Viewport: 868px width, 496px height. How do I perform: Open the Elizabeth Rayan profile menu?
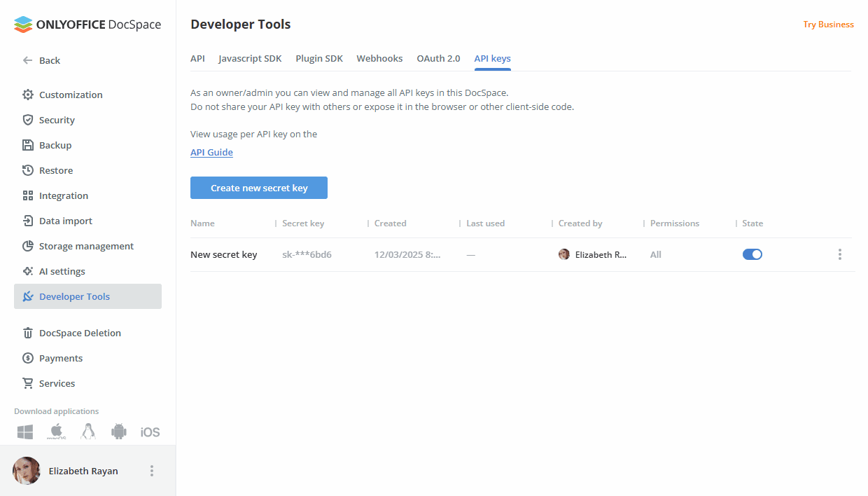[x=152, y=471]
